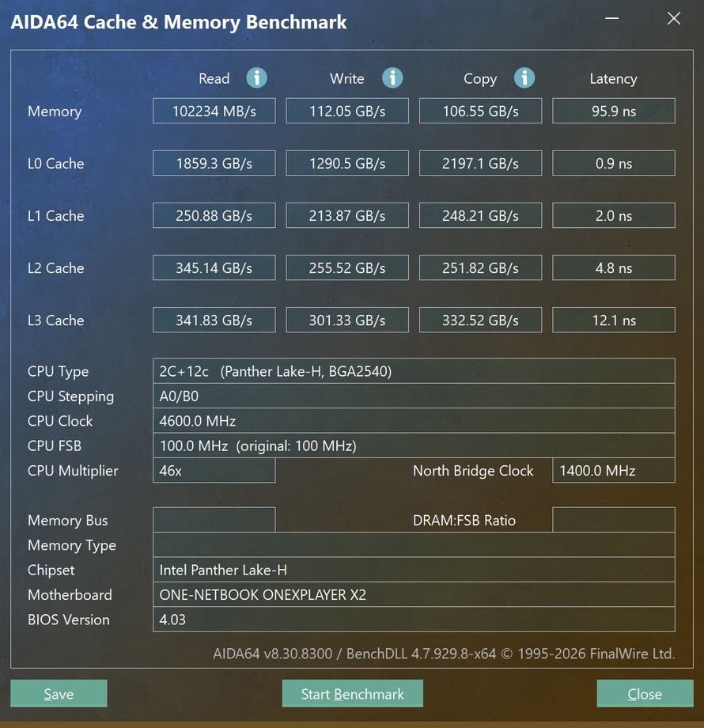The height and width of the screenshot is (728, 704).
Task: Select the L1 Cache write value 213.87 GB/s
Action: 347,215
